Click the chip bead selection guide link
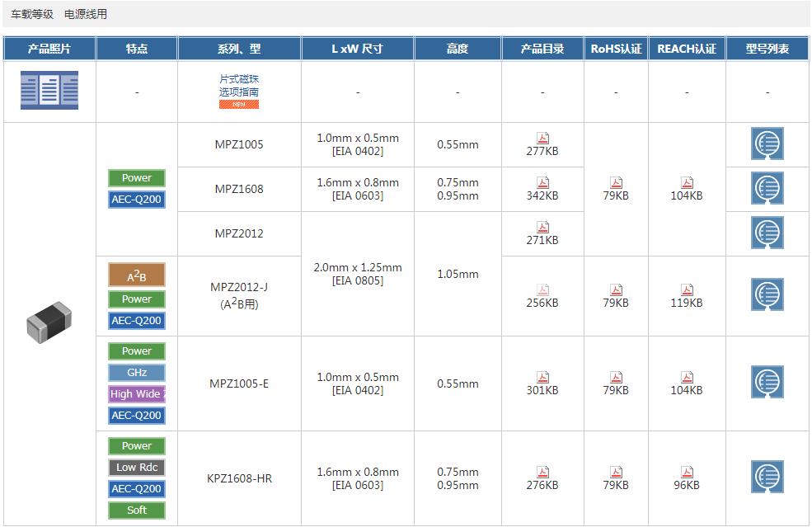This screenshot has height=527, width=812. [239, 87]
